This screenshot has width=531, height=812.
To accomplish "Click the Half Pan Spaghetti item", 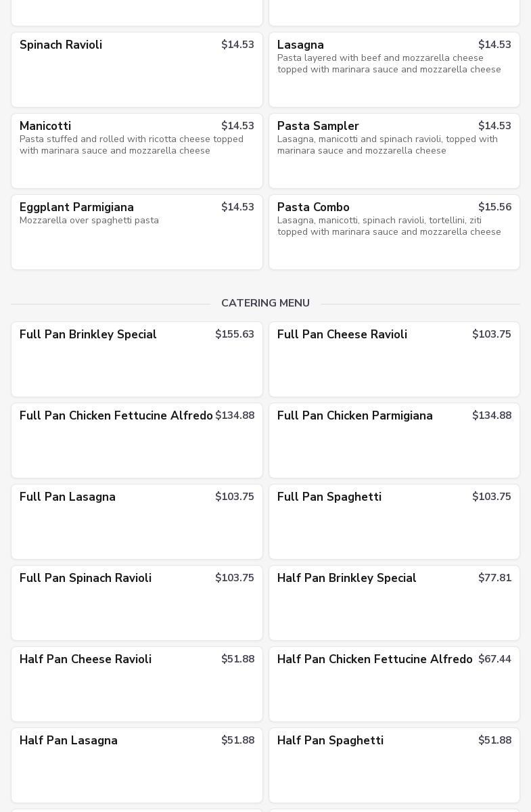I will pos(394,765).
